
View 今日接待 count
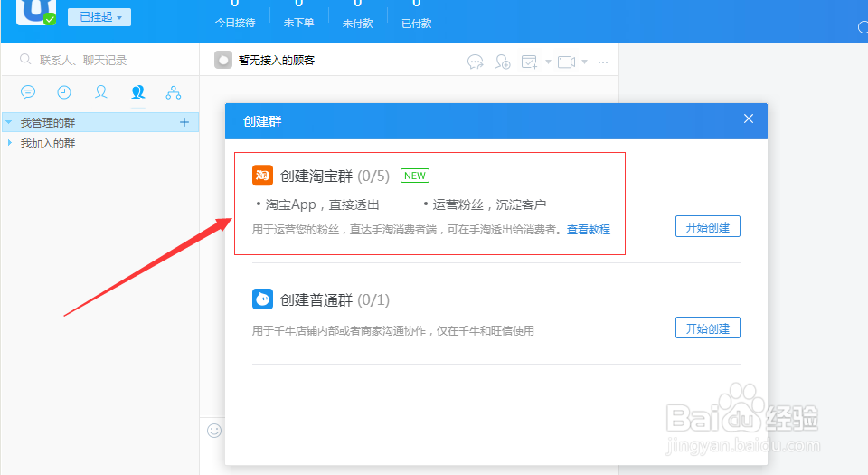pos(235,14)
